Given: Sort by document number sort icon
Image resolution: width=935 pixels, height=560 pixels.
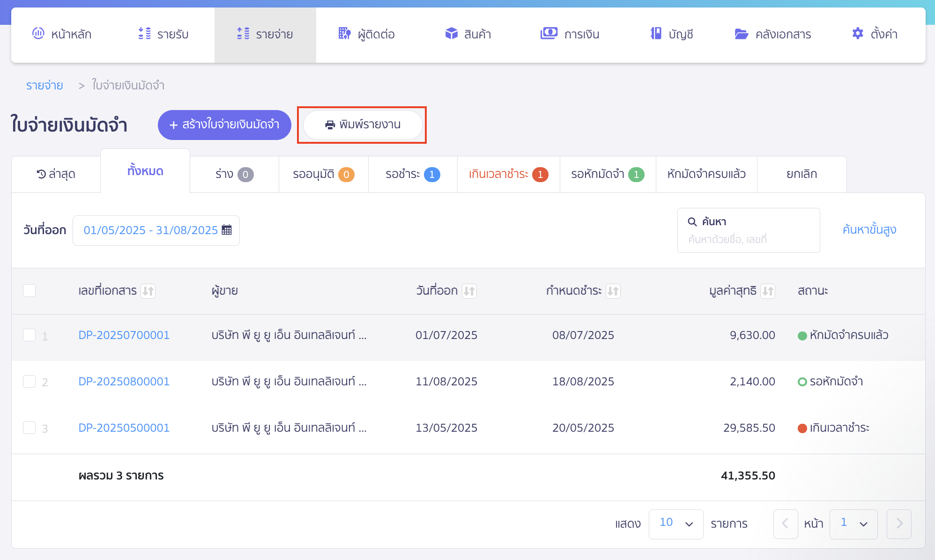Looking at the screenshot, I should [148, 291].
